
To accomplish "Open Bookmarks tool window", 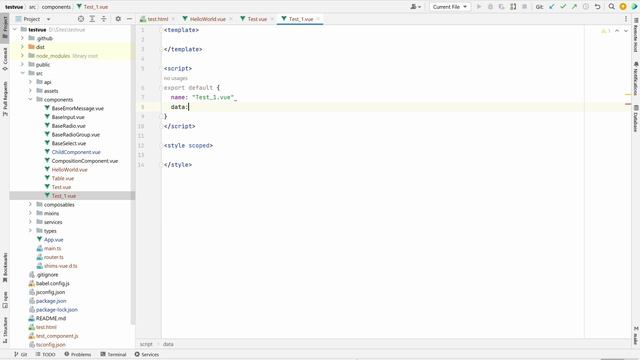I will tap(5, 268).
